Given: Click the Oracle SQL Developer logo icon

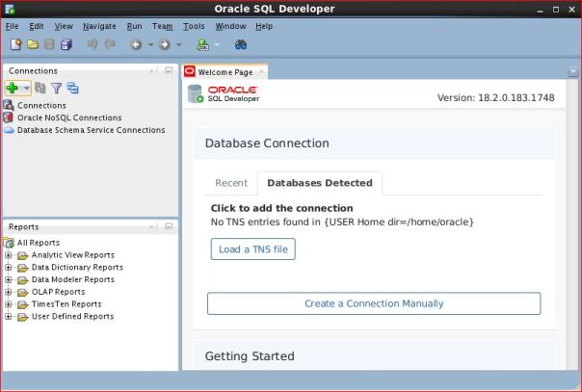Looking at the screenshot, I should (196, 93).
